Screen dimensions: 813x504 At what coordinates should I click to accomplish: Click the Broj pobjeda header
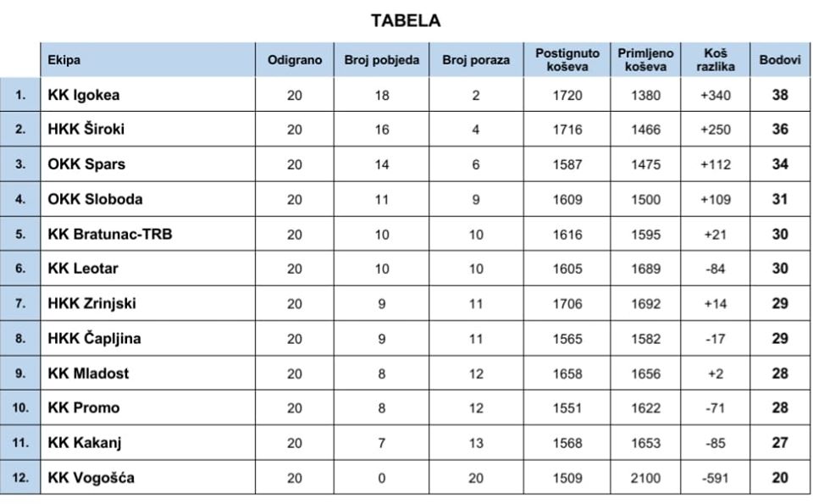382,59
